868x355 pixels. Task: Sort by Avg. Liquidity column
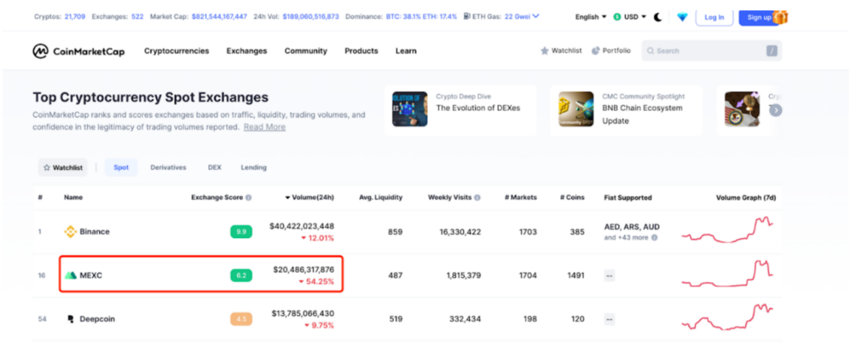tap(381, 197)
